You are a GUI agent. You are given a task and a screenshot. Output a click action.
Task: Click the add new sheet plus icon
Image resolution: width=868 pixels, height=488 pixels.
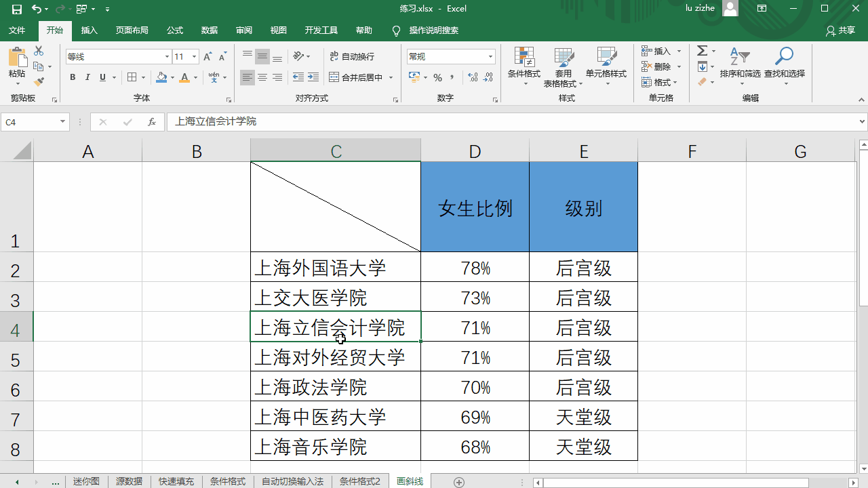pos(459,482)
